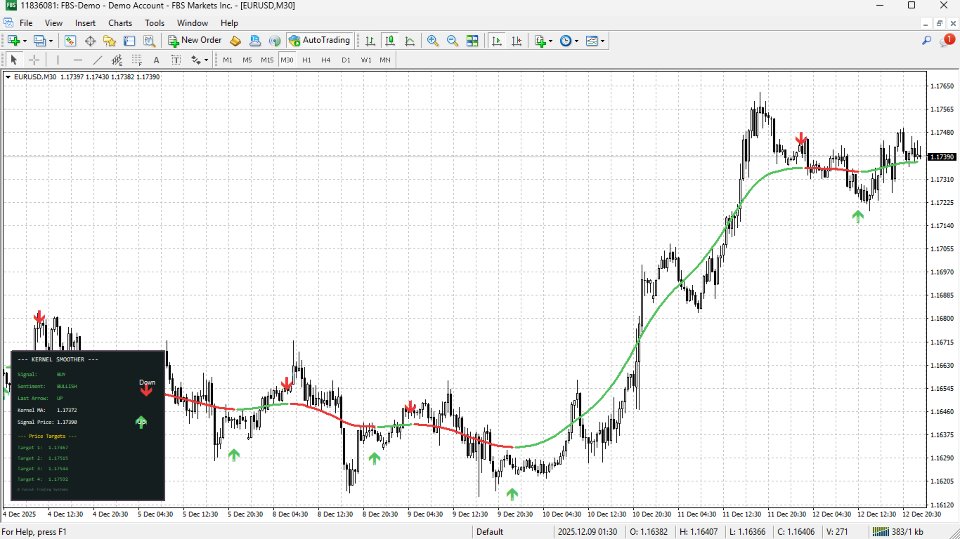Open the Default profile selector in status bar
960x539 pixels.
point(490,532)
